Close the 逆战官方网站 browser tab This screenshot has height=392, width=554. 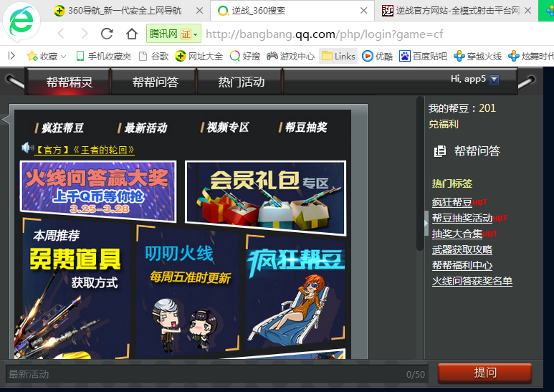(x=528, y=11)
